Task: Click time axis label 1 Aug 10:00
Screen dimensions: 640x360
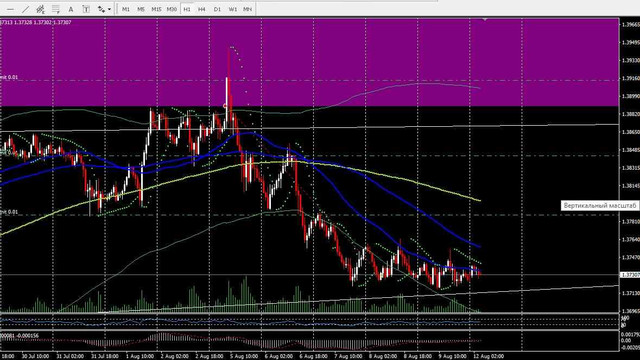Action: [140, 356]
